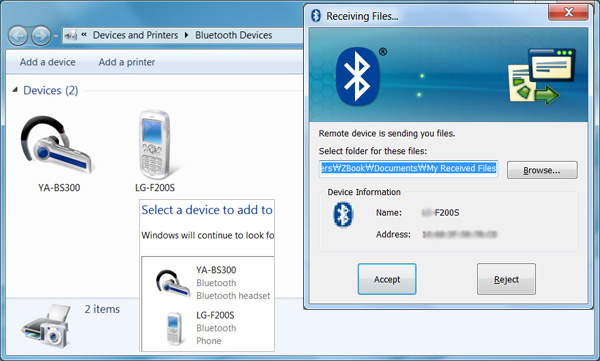The width and height of the screenshot is (600, 361).
Task: Click the large Bluetooth logo in banner
Action: click(x=357, y=77)
